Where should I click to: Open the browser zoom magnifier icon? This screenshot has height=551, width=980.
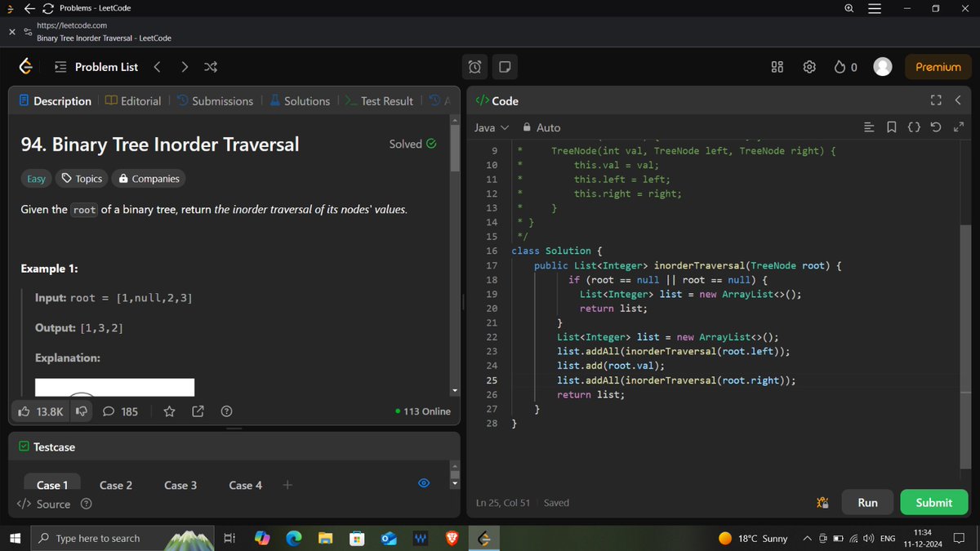pos(849,8)
